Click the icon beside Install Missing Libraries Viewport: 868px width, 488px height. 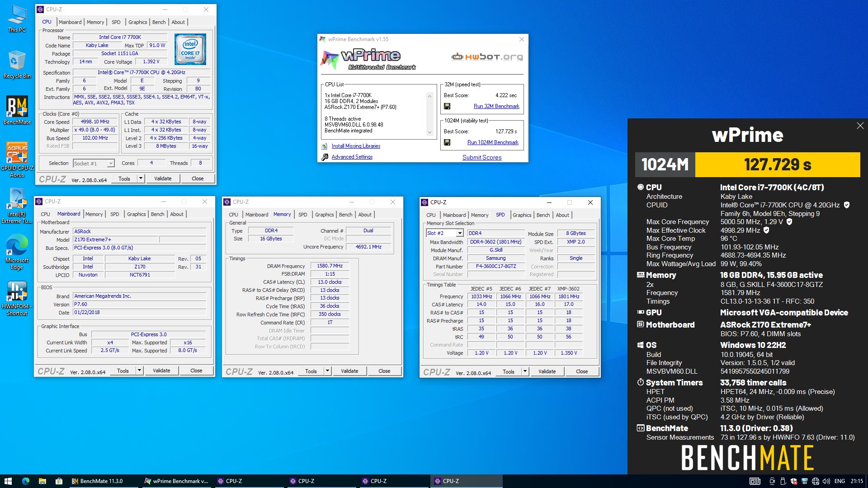[325, 146]
